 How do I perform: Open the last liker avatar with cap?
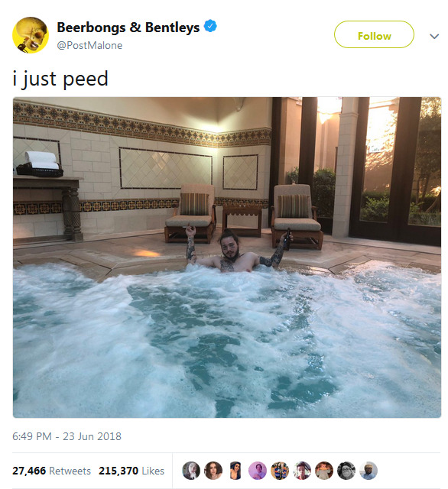pyautogui.click(x=368, y=471)
